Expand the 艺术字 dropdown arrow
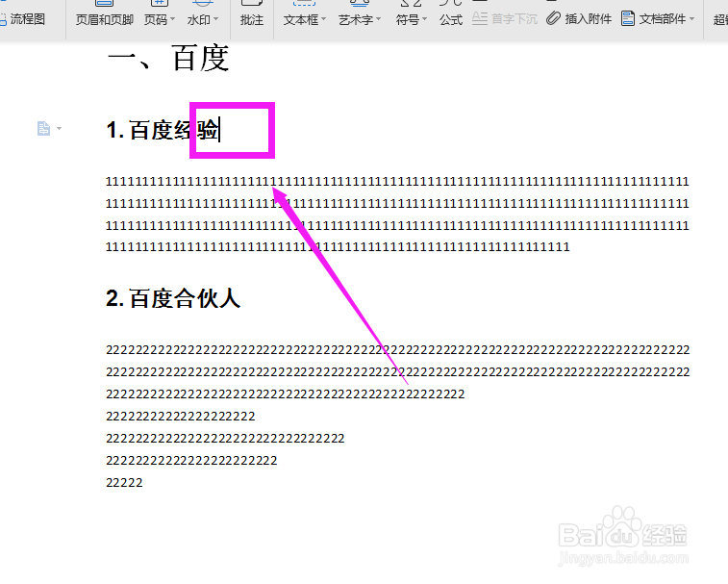728x584 pixels. 378,19
